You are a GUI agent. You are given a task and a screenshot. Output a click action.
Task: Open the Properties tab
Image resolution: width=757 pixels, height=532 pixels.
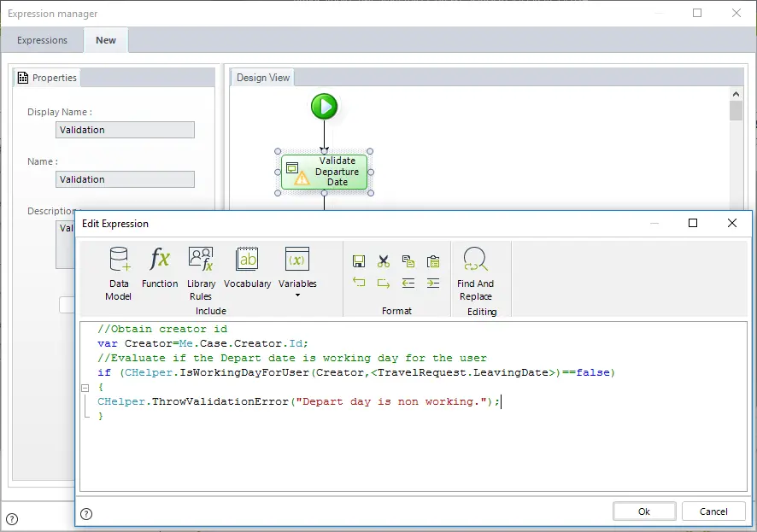[47, 78]
